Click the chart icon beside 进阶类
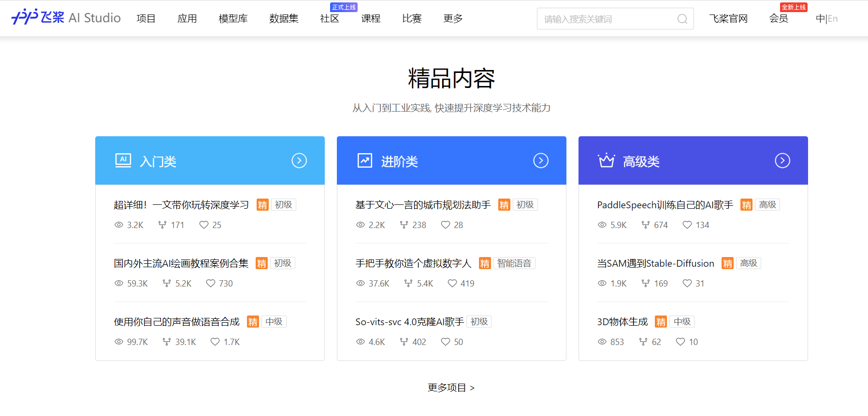 [x=365, y=160]
